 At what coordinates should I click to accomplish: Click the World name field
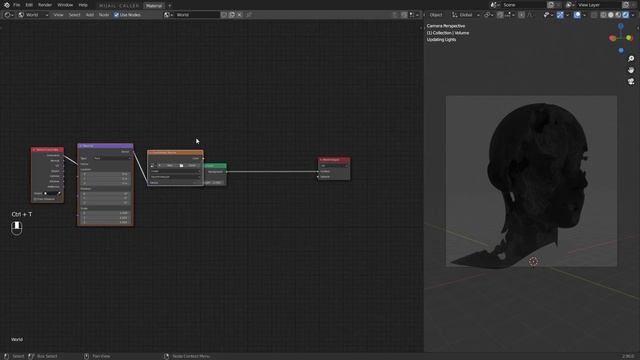[197, 15]
